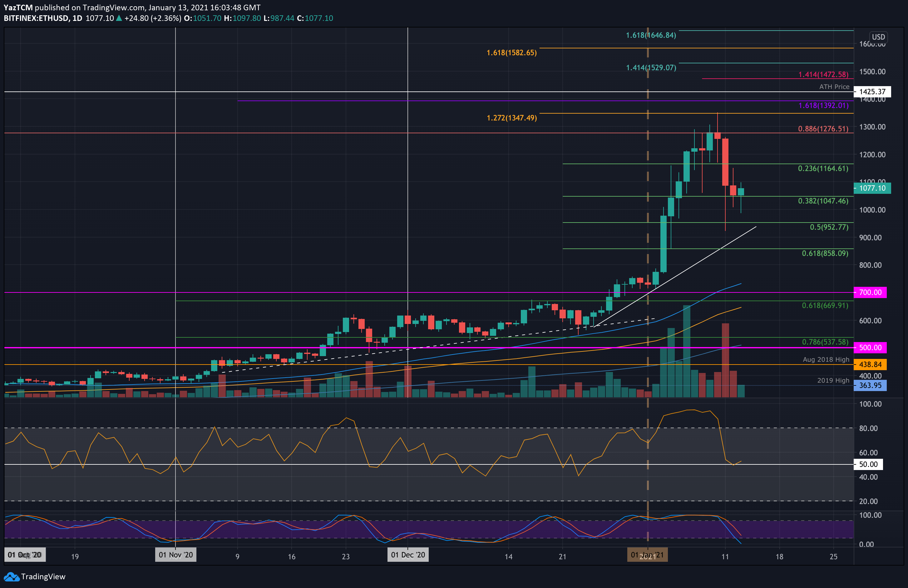Select the 01 Oct '20 date label

(25, 555)
